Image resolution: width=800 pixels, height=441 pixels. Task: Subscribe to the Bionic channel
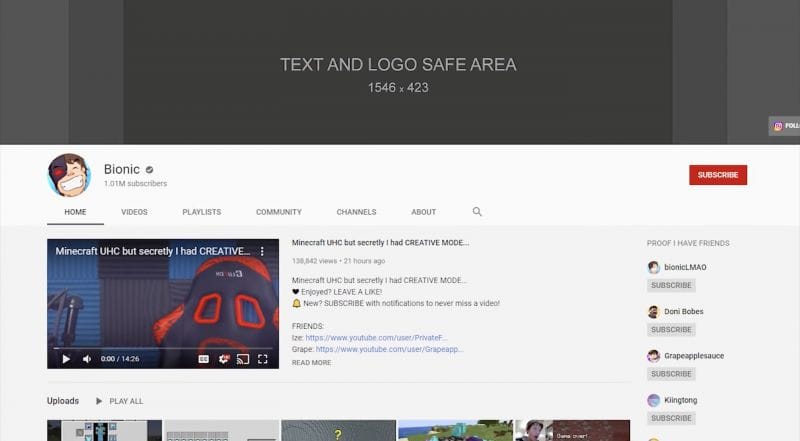717,175
